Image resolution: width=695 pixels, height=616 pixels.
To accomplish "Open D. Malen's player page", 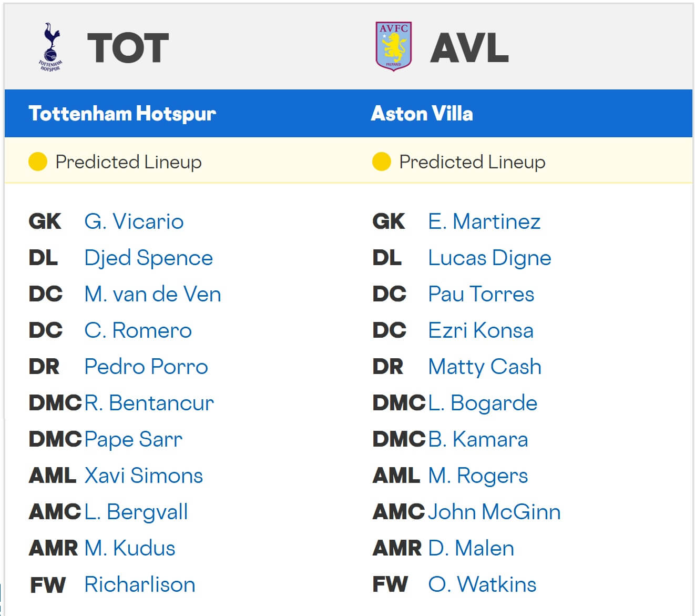I will pyautogui.click(x=471, y=548).
